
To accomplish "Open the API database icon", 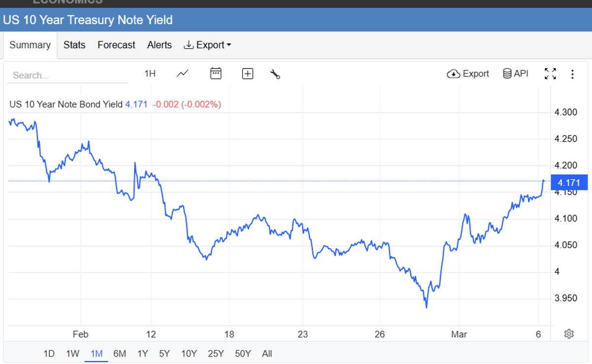I will 516,73.
